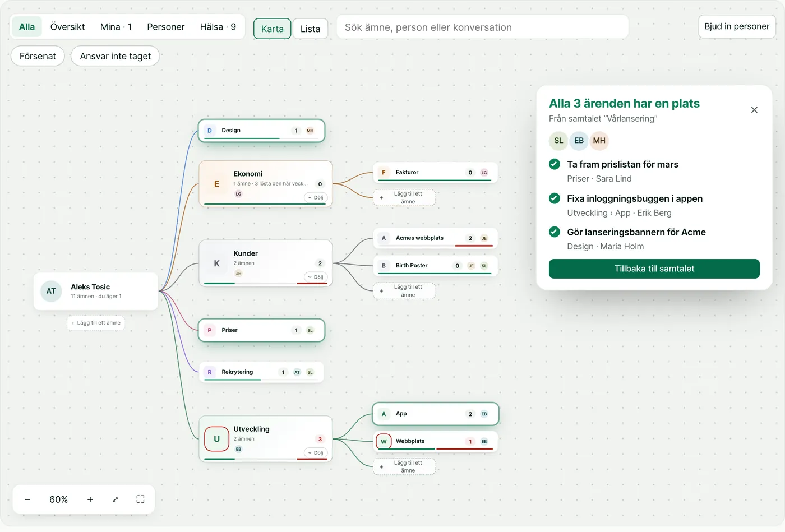
Task: Click the B icon on Birth Poster node
Action: (x=384, y=266)
